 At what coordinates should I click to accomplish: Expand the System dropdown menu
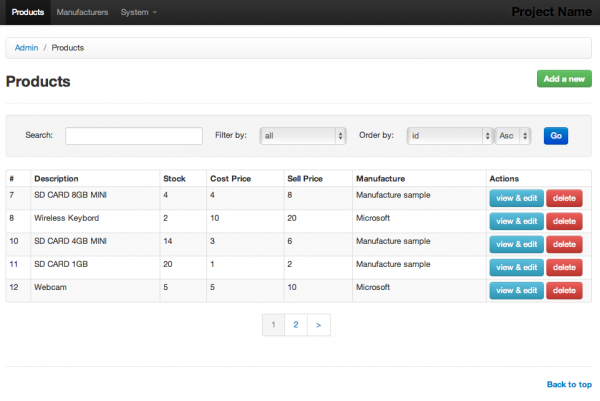(138, 12)
